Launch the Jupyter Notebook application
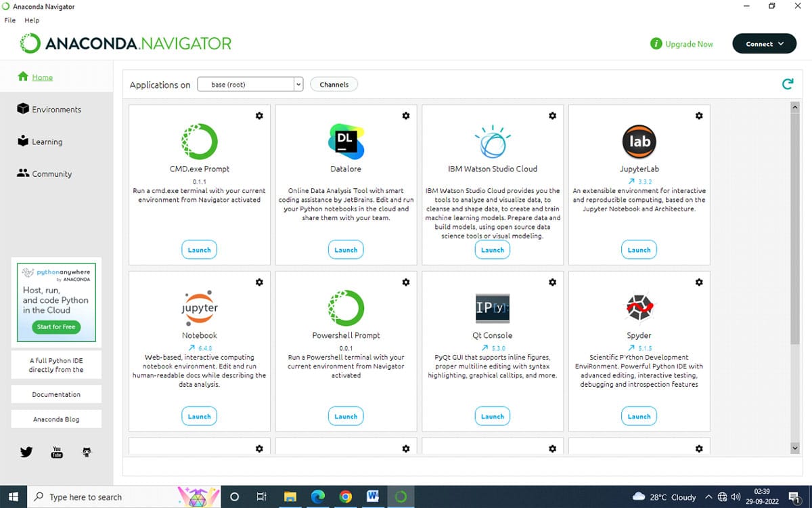 pyautogui.click(x=199, y=417)
